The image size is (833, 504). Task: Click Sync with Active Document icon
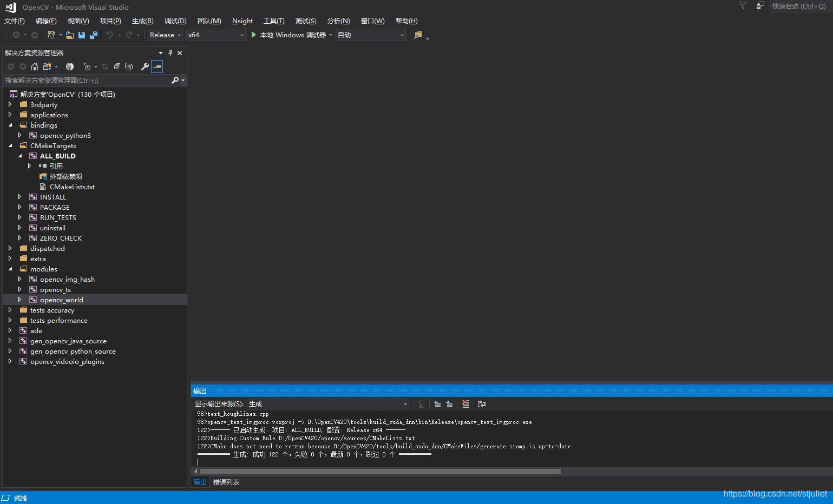tap(105, 67)
